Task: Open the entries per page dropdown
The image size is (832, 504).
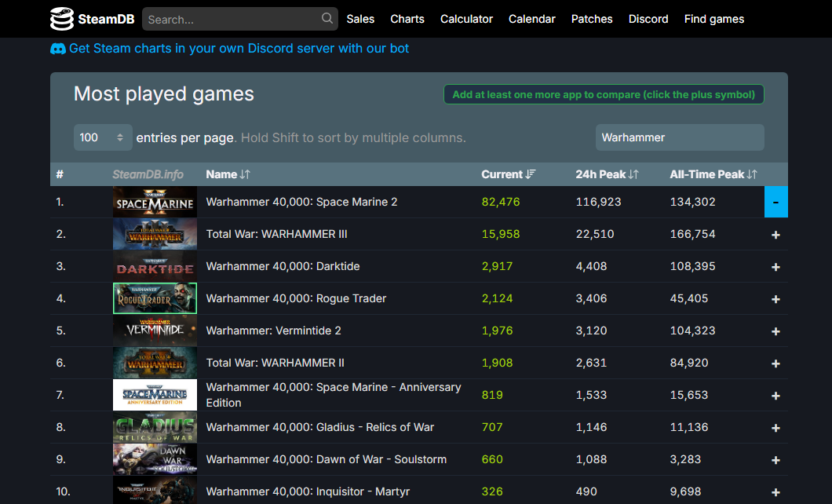Action: 102,137
